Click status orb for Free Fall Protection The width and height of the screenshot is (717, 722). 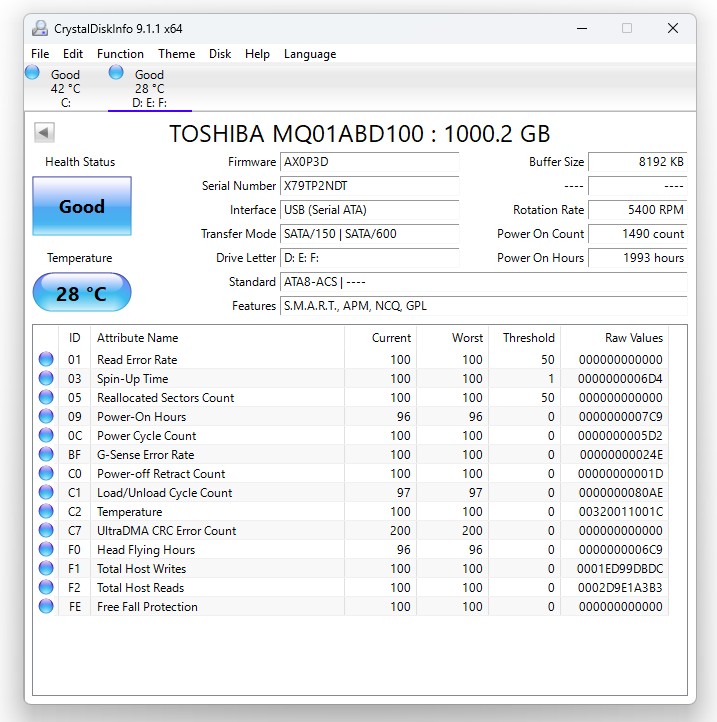click(46, 606)
